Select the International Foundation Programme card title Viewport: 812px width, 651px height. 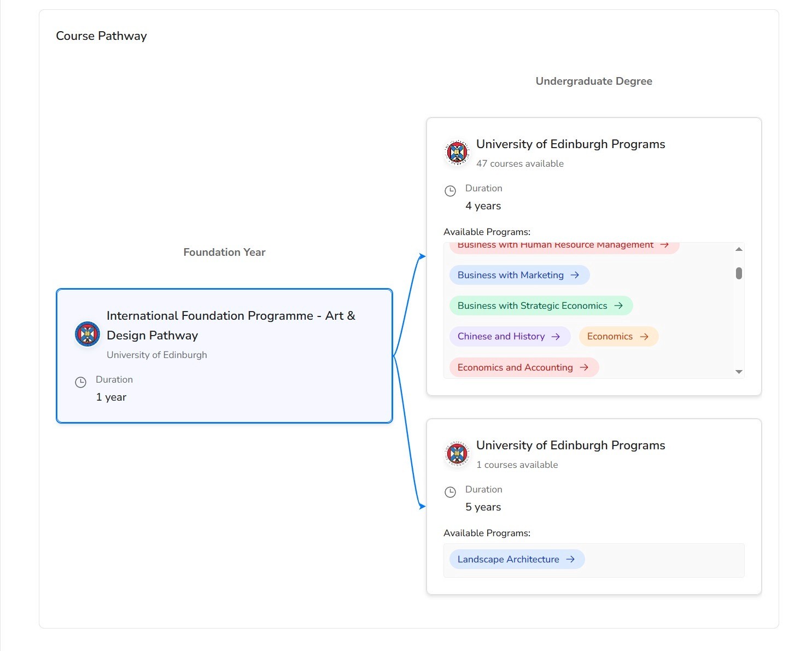(231, 325)
